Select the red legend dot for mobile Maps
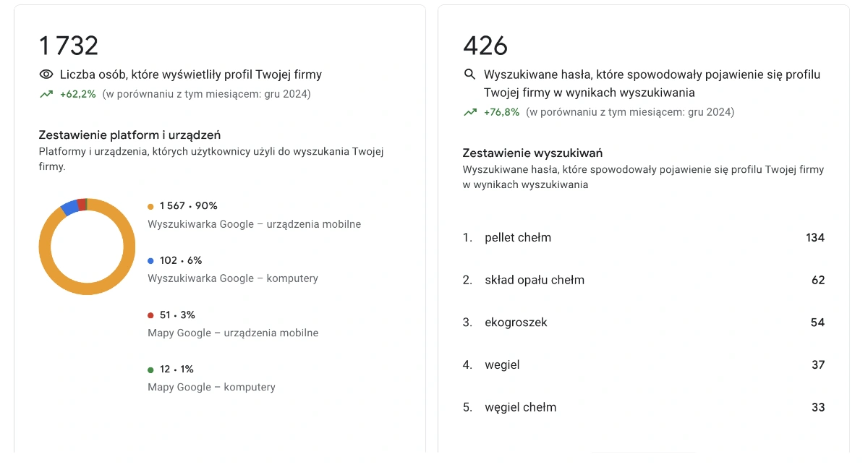Viewport: 868px width, 465px height. [x=152, y=315]
